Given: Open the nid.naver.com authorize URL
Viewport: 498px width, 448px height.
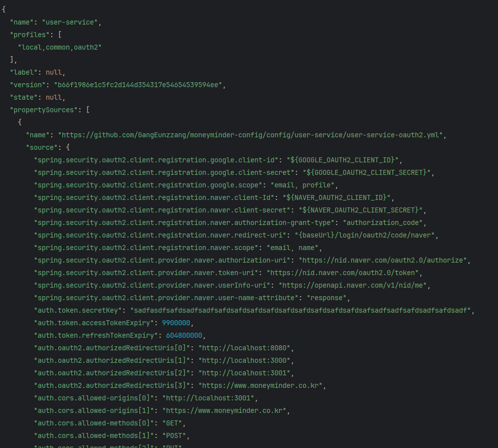Looking at the screenshot, I should click(x=382, y=261).
